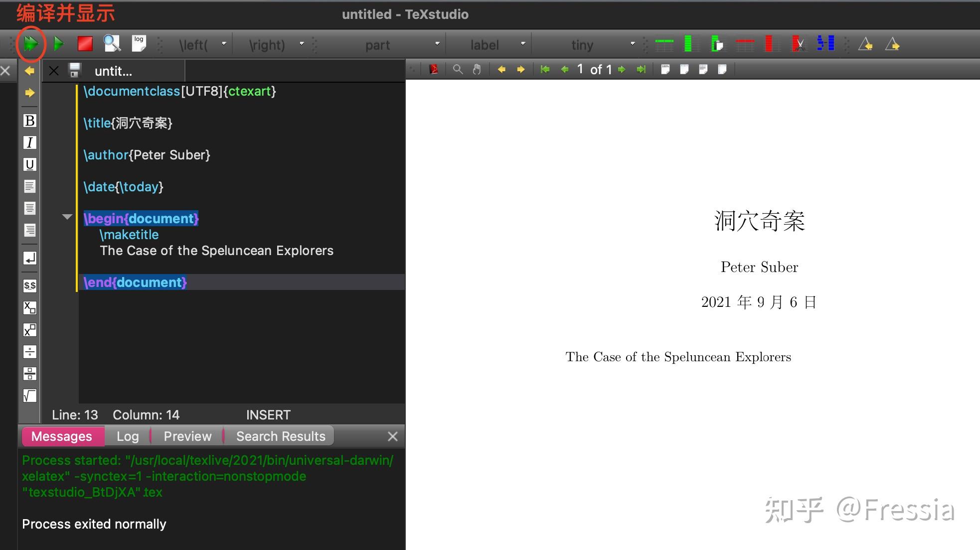
Task: Close the Messages panel
Action: 392,436
